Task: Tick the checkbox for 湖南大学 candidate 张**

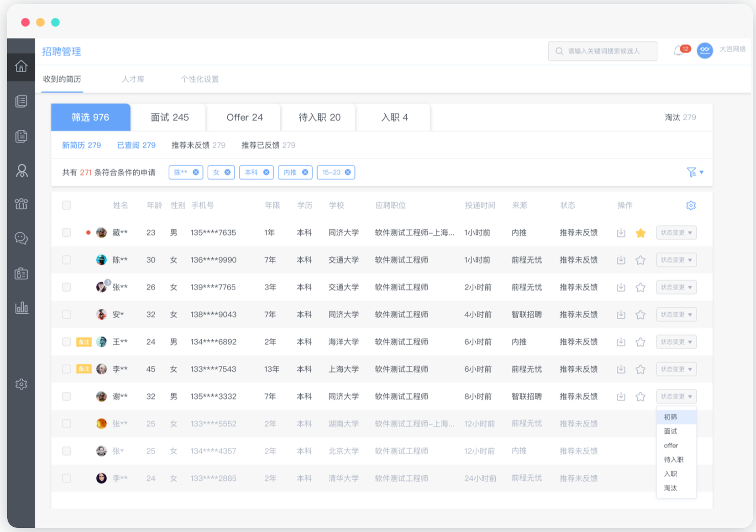Action: pos(66,424)
